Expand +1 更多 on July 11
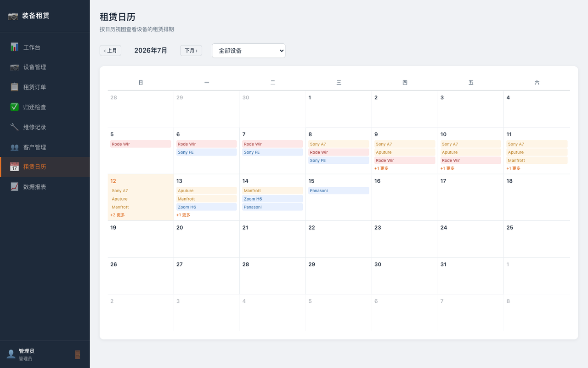Image resolution: width=588 pixels, height=368 pixels. [514, 168]
